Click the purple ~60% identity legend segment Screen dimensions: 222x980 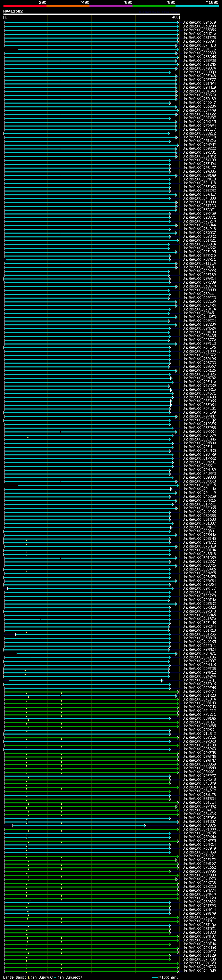pyautogui.click(x=111, y=6)
